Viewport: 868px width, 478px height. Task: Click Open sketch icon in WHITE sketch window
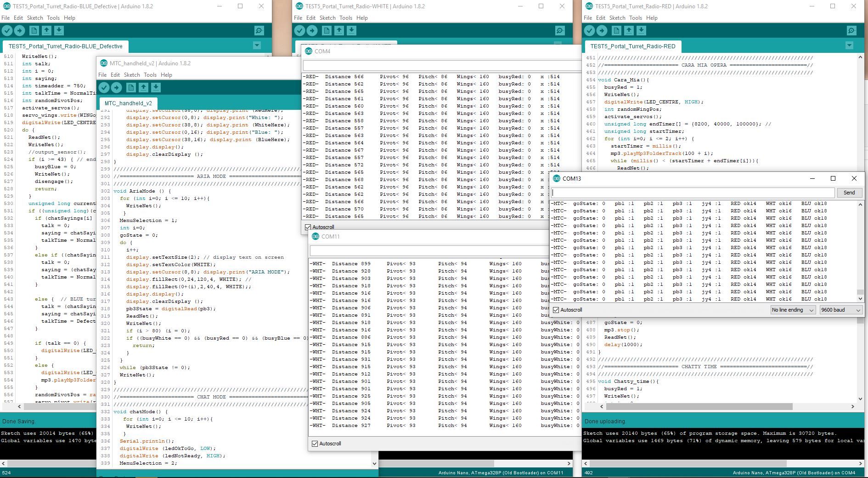pos(339,31)
